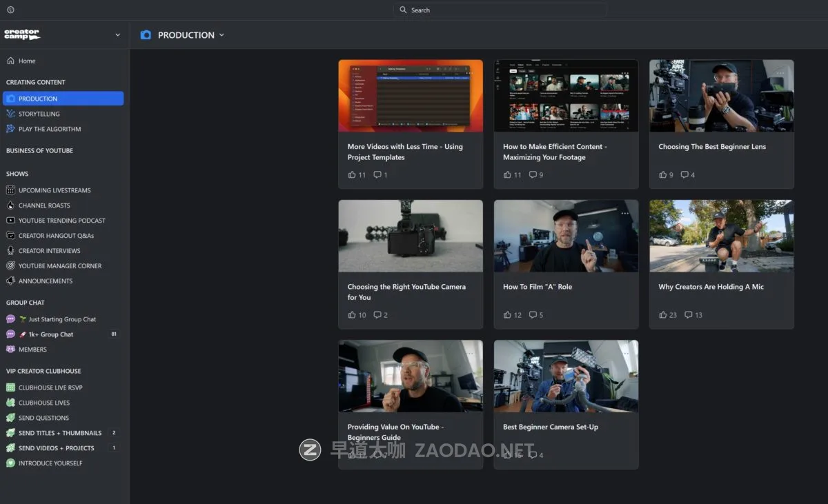Click the Home icon in sidebar

tap(10, 61)
